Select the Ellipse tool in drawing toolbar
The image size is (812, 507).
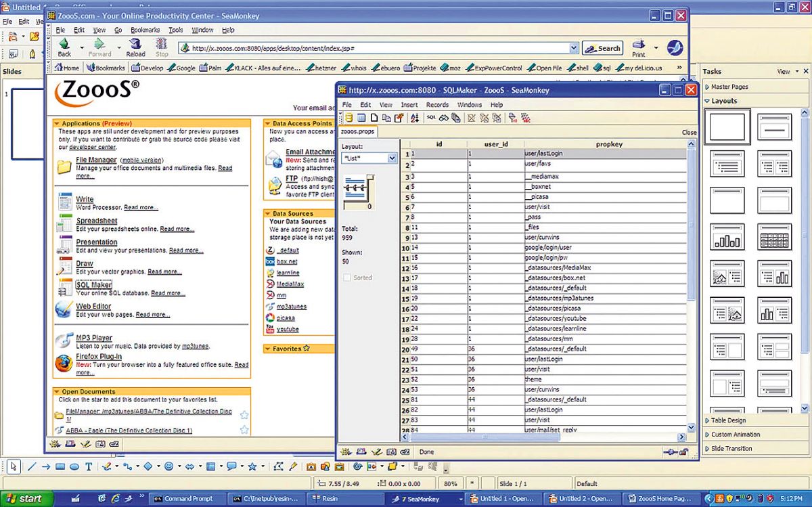click(x=74, y=466)
